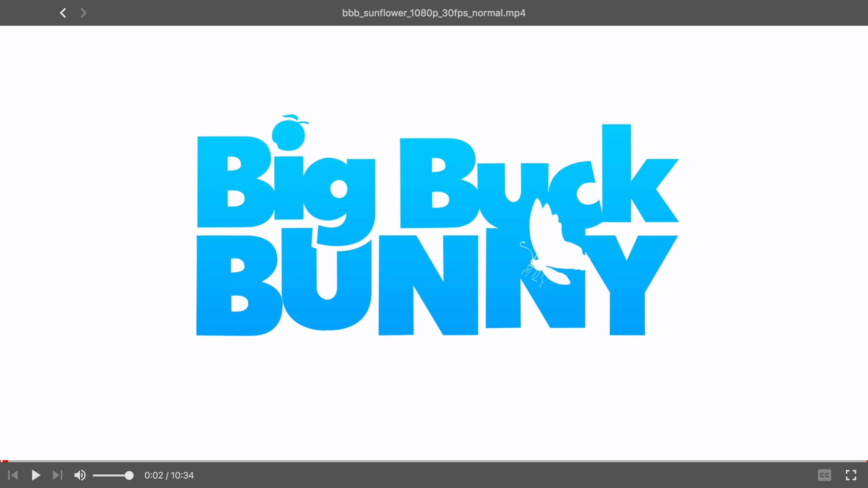The height and width of the screenshot is (488, 868).
Task: Click the red played portion of the seek bar
Action: (5, 461)
